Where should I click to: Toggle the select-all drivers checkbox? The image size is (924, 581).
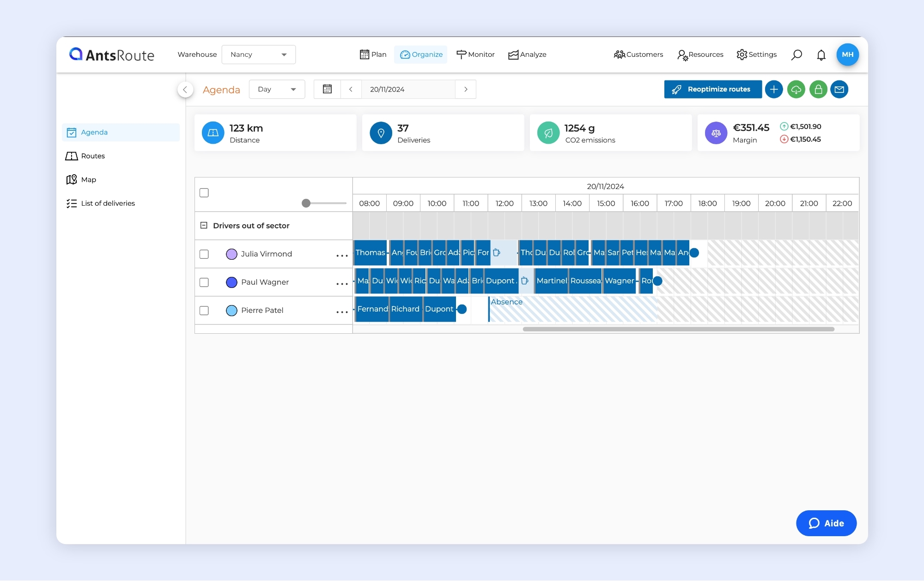204,193
